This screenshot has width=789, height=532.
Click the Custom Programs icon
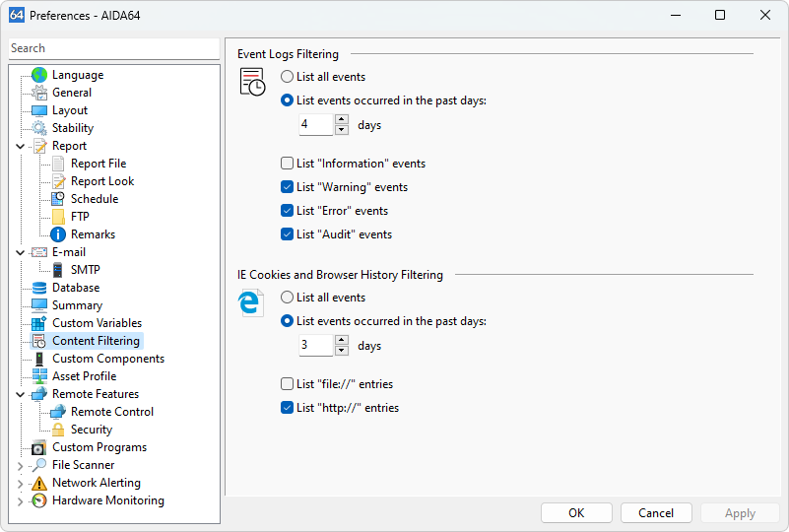39,447
